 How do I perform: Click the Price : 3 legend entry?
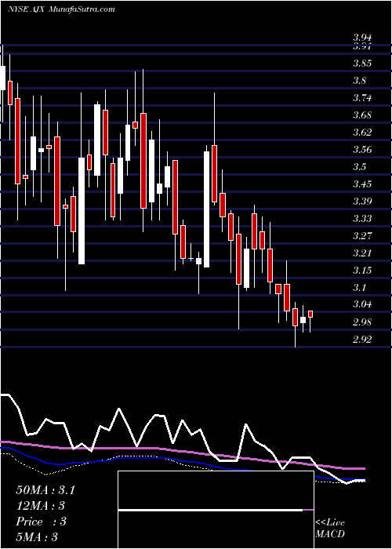tap(41, 522)
